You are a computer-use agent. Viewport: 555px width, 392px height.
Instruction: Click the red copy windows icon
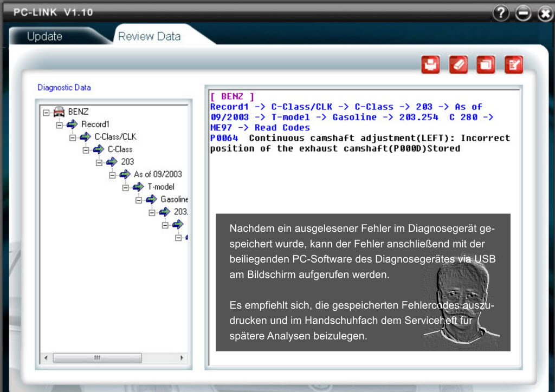click(486, 64)
